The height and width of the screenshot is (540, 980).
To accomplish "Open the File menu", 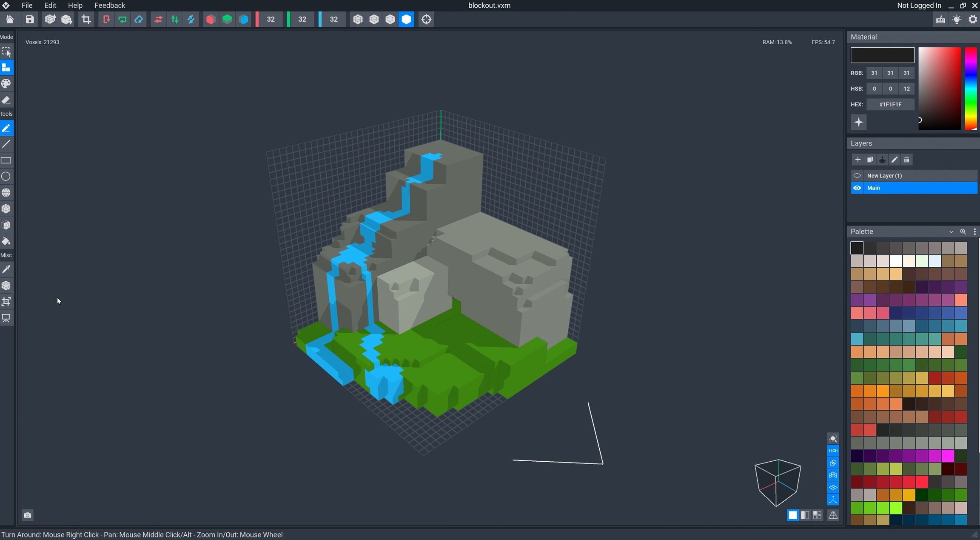I will 27,6.
